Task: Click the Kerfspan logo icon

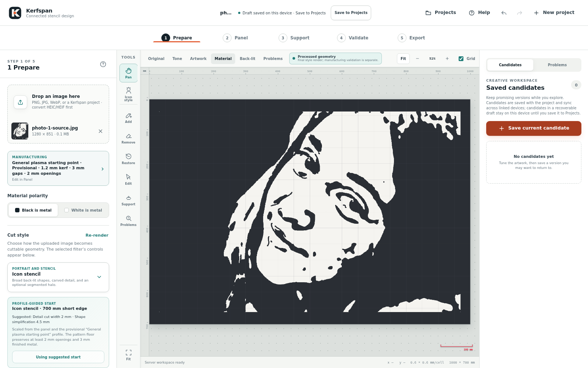Action: pos(15,13)
